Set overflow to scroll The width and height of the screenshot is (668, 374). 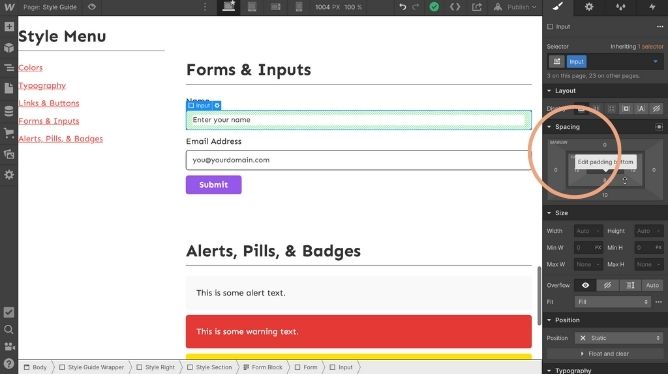pyautogui.click(x=630, y=285)
